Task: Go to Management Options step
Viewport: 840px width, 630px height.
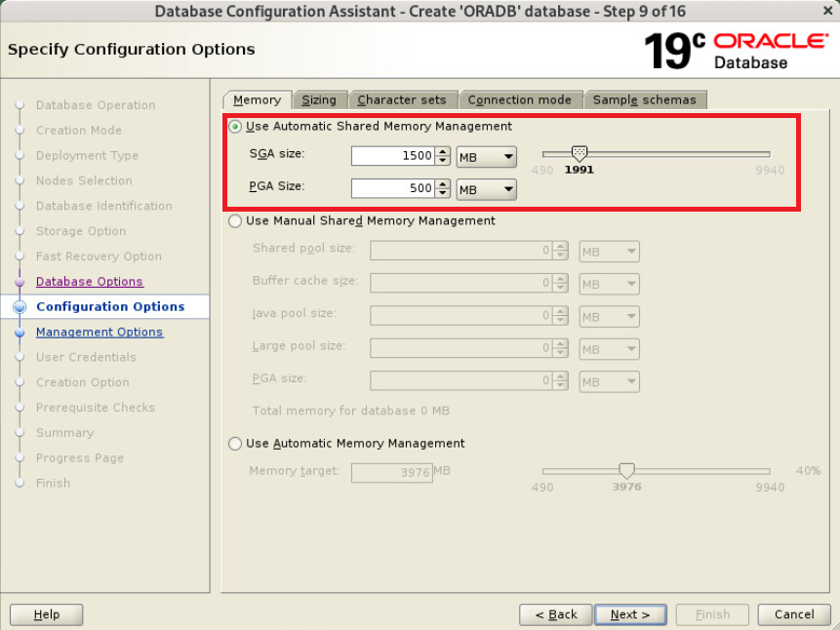Action: (x=100, y=333)
